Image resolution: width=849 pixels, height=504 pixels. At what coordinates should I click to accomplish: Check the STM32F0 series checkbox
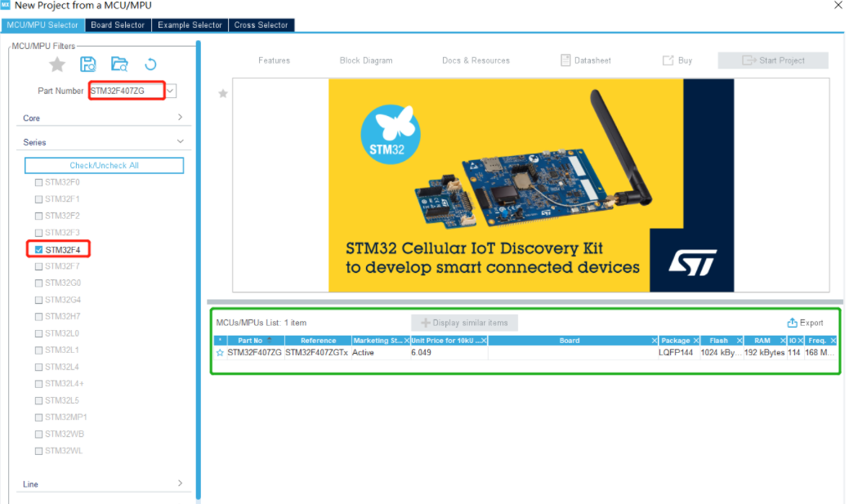coord(38,182)
